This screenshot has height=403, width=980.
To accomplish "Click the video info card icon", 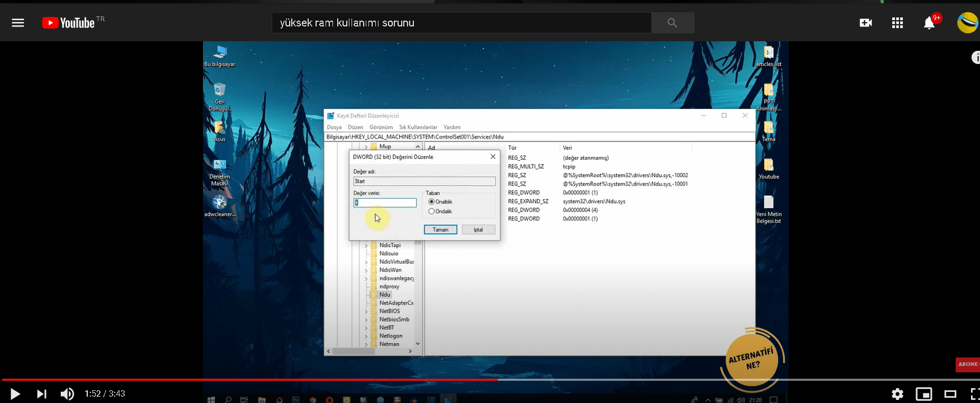I will pyautogui.click(x=976, y=58).
